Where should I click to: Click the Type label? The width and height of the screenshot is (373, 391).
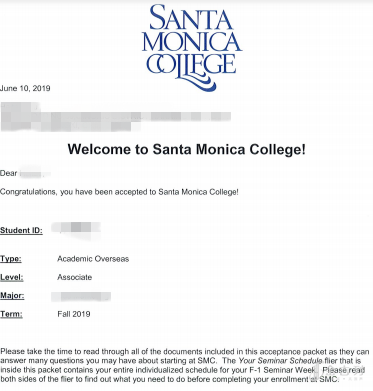pyautogui.click(x=11, y=259)
